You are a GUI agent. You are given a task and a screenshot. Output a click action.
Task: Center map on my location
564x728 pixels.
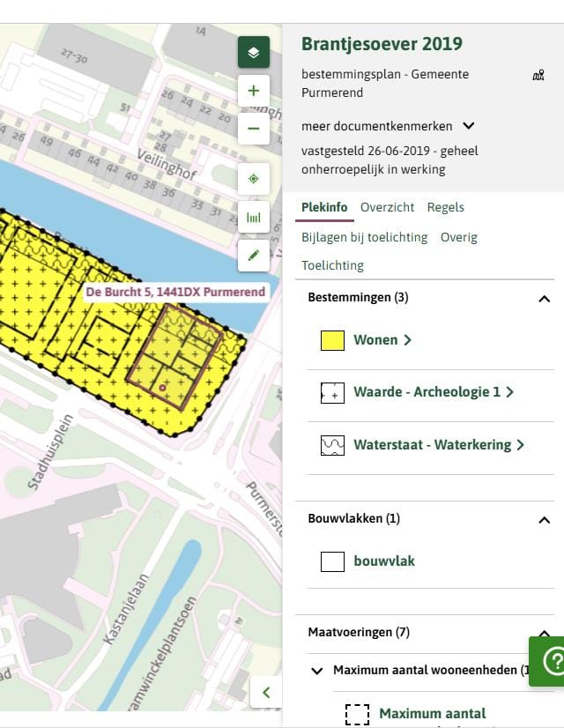click(254, 179)
